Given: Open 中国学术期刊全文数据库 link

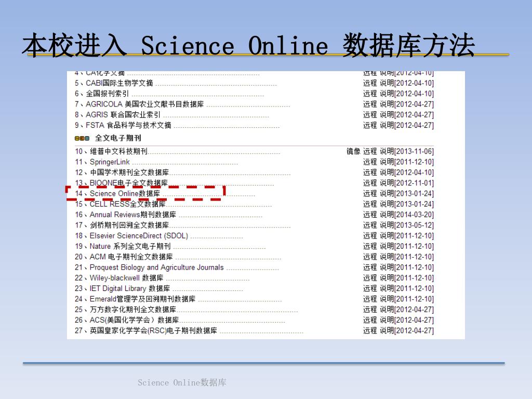Looking at the screenshot, I should (129, 172).
